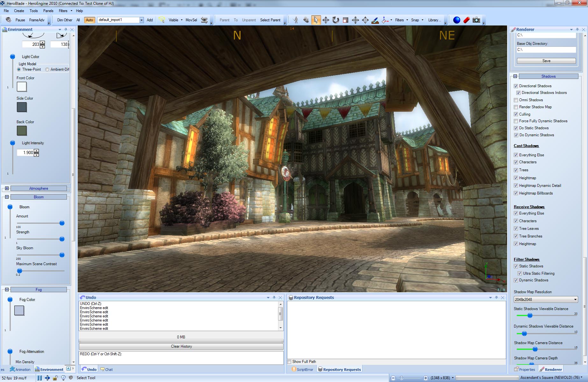
Task: Click the terrain paint brush tool
Action: pyautogui.click(x=375, y=20)
